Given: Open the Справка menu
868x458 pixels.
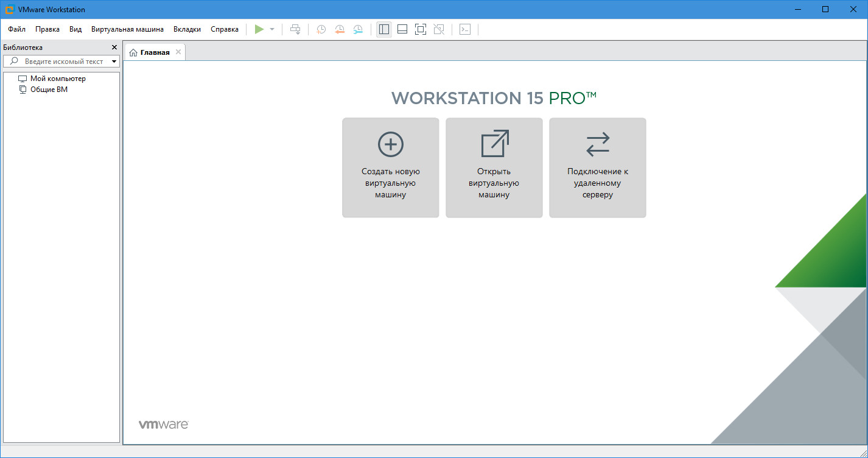Looking at the screenshot, I should 225,29.
